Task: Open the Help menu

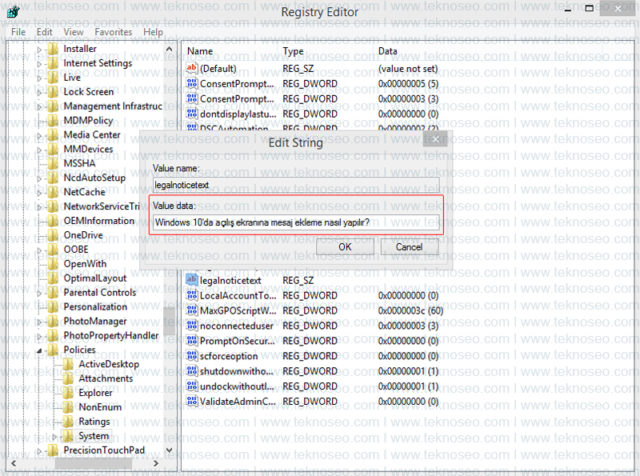Action: (x=153, y=32)
